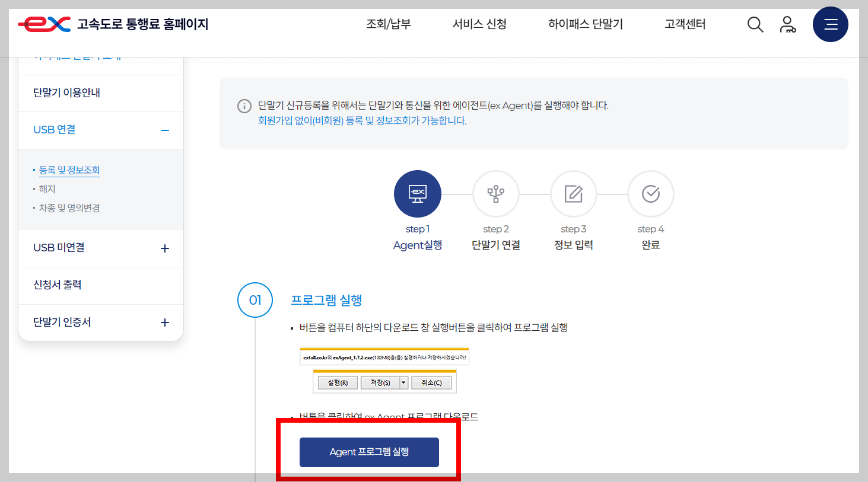Select the 등록 및 정보조회 link
The height and width of the screenshot is (482, 868).
point(69,170)
